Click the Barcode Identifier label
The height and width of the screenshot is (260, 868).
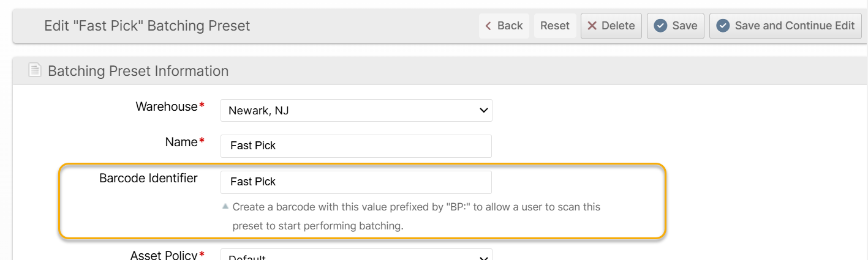148,178
